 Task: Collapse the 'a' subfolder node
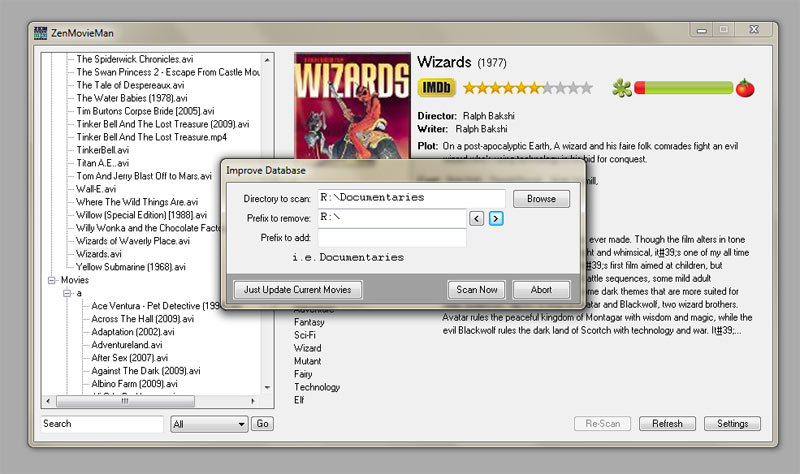click(66, 294)
